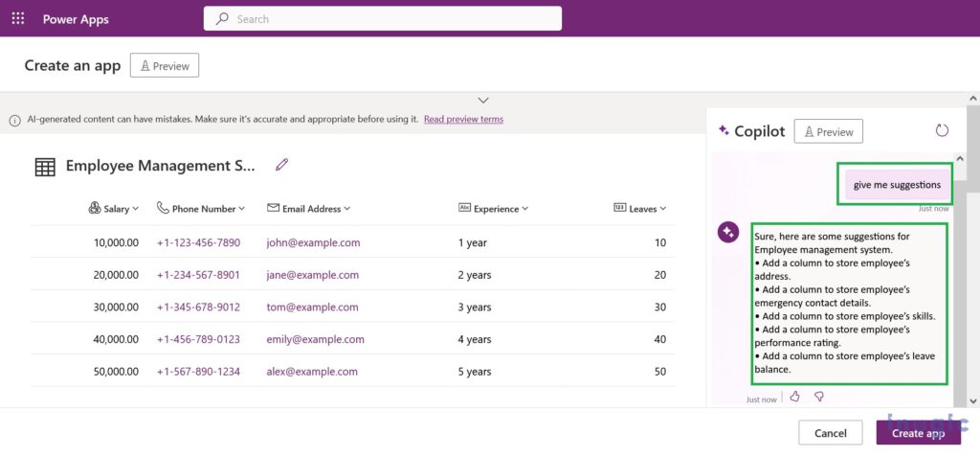Click the page scrollbar down arrow
Screen dimensions: 980x456
click(973, 400)
